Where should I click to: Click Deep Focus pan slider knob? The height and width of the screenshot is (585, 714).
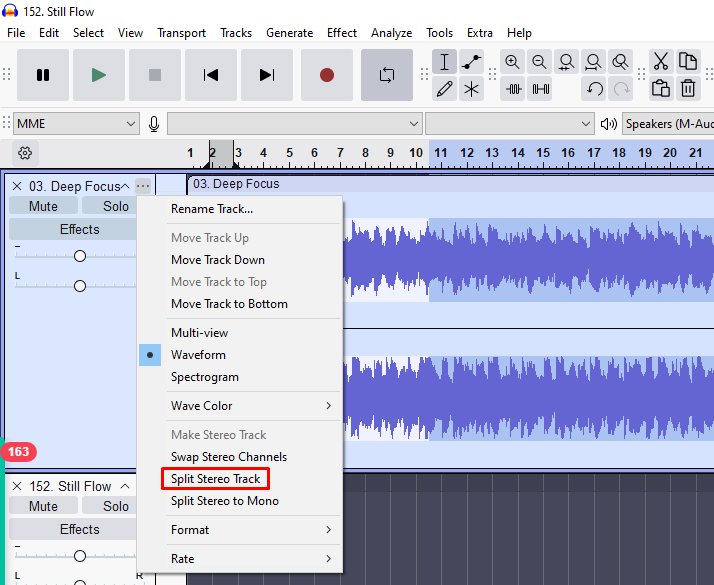pyautogui.click(x=80, y=286)
